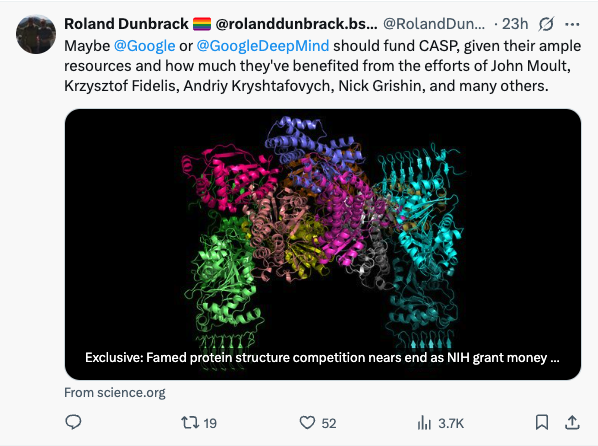Click the 3.7K views count
The height and width of the screenshot is (446, 598).
[x=451, y=423]
